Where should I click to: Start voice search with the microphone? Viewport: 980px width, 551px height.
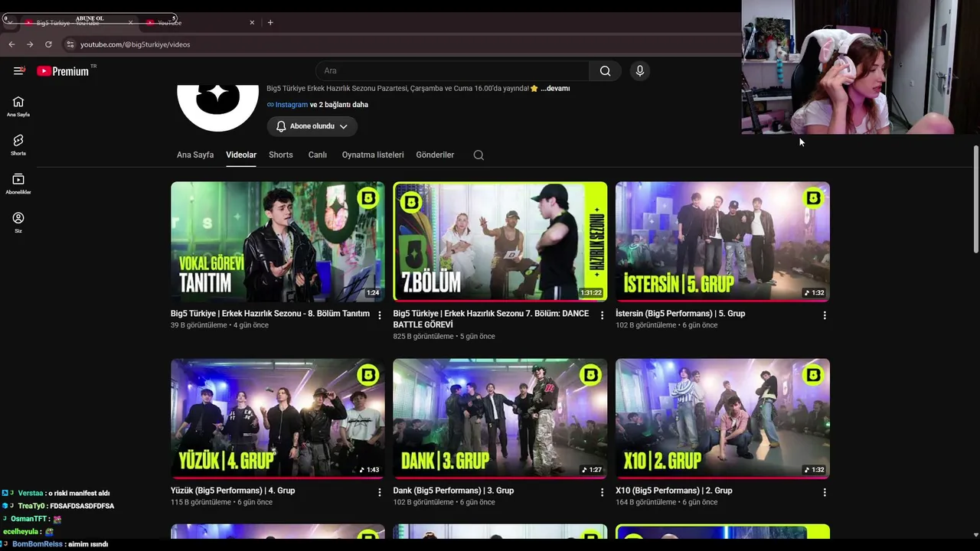tap(640, 71)
